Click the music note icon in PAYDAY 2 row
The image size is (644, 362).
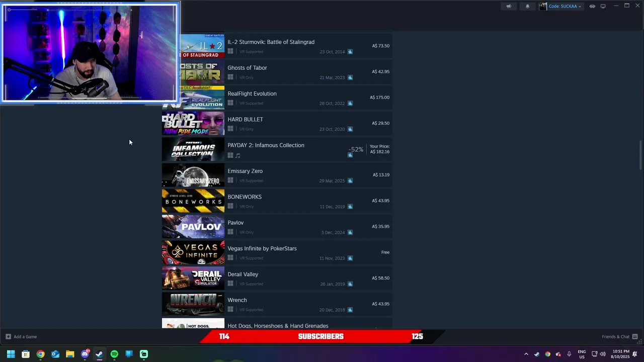point(237,155)
